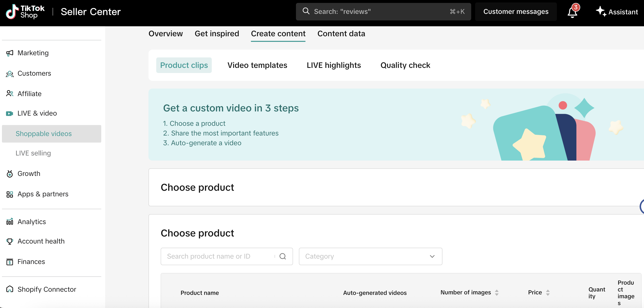
Task: Select the Video templates tab
Action: pyautogui.click(x=257, y=65)
